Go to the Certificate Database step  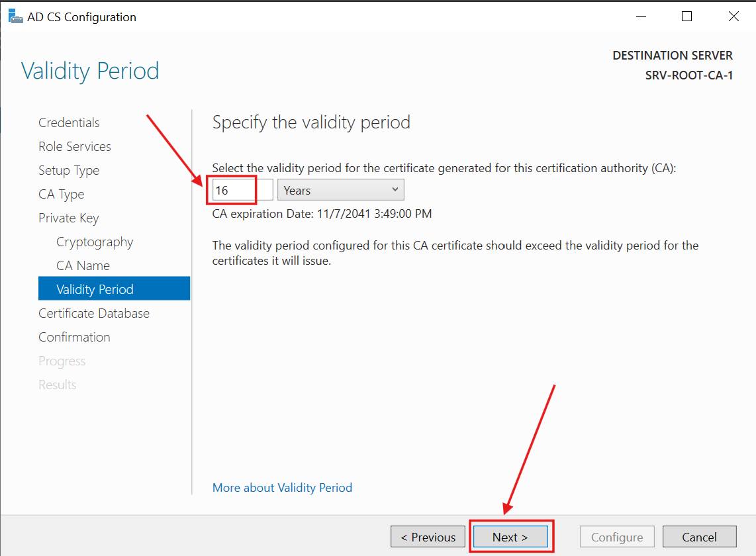pyautogui.click(x=93, y=312)
